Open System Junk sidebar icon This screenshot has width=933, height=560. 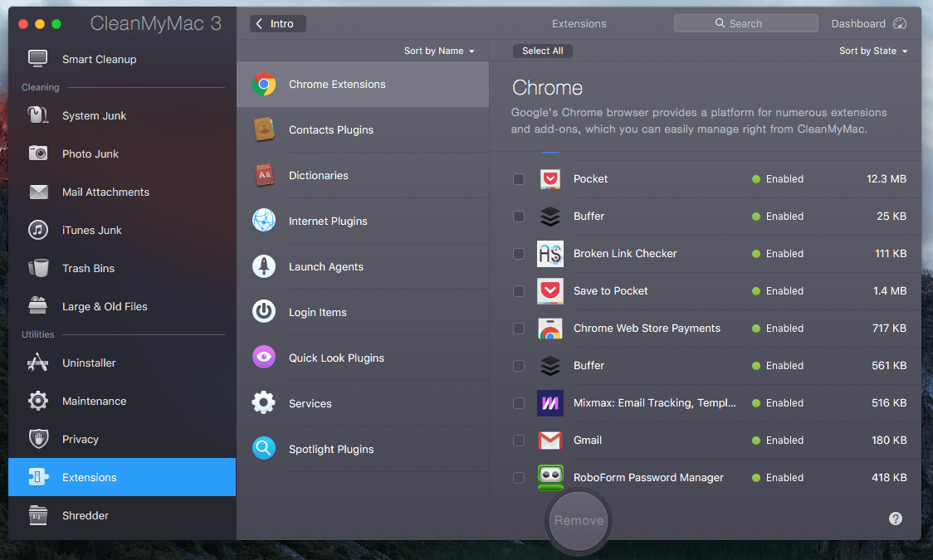pos(38,115)
